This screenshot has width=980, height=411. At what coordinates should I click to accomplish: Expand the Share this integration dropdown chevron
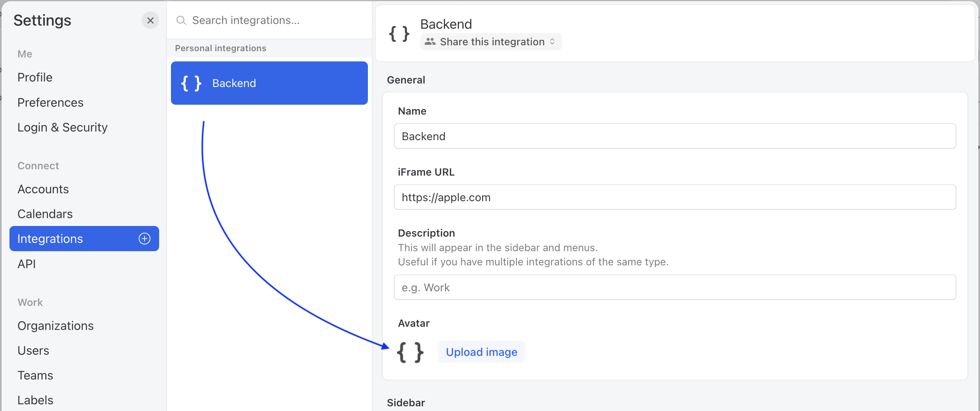tap(553, 41)
